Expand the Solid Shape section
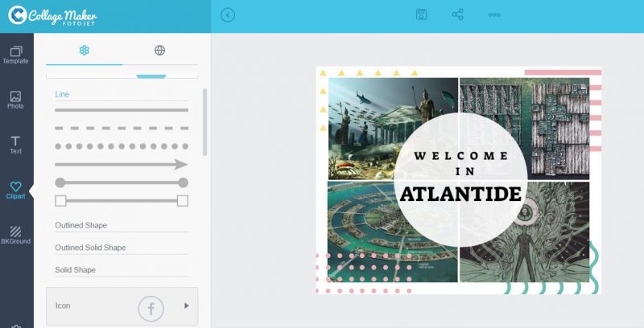Image resolution: width=644 pixels, height=328 pixels. tap(122, 270)
